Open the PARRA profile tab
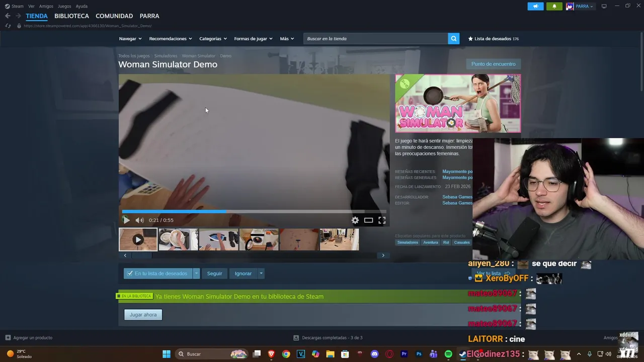The width and height of the screenshot is (644, 362). 149,16
